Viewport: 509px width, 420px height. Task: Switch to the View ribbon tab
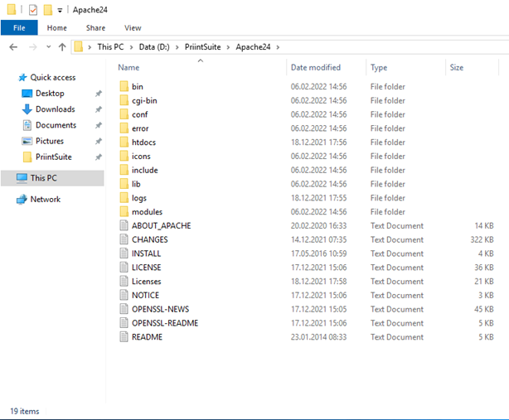pyautogui.click(x=133, y=27)
